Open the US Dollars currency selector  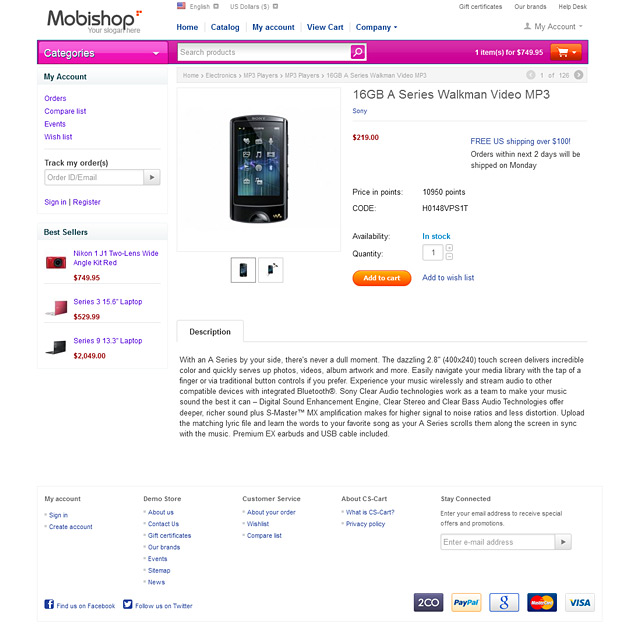[x=254, y=6]
